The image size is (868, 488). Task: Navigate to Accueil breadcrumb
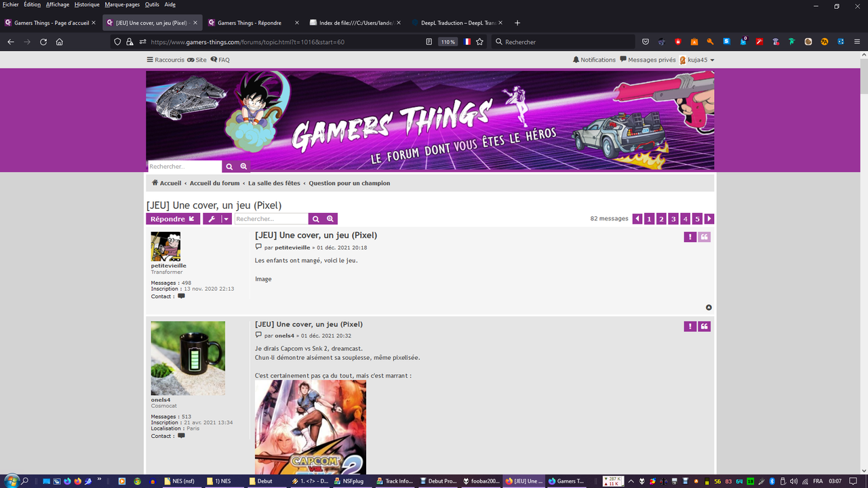pos(166,183)
